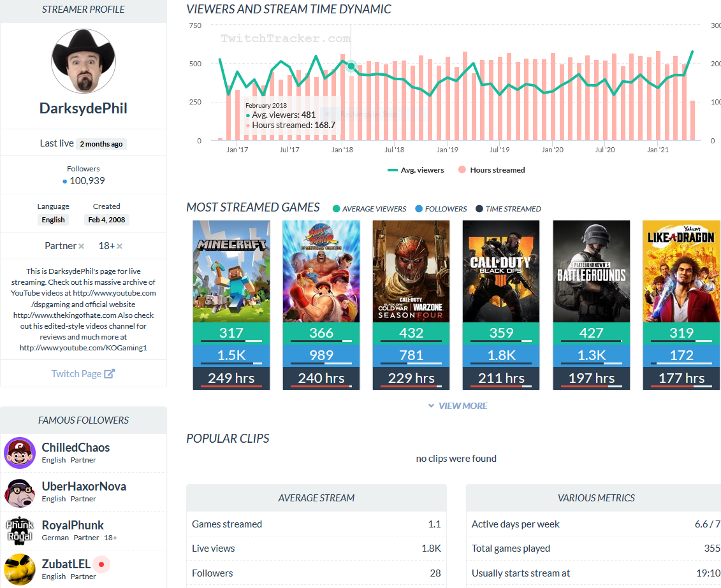721x588 pixels.
Task: Open Yakuza Like a Dragon thumbnail
Action: (681, 271)
